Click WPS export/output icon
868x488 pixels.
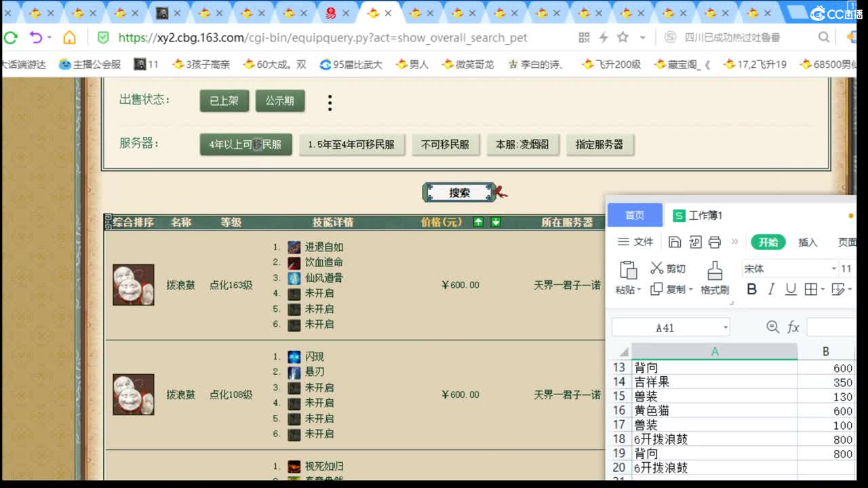point(695,242)
